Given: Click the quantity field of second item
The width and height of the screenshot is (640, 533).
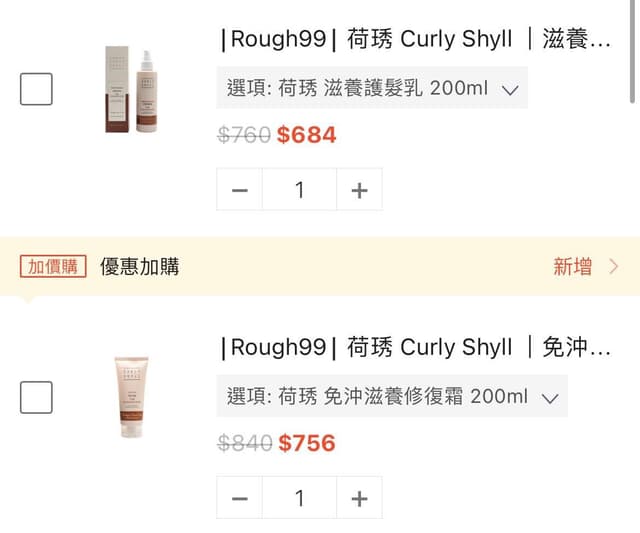Looking at the screenshot, I should [x=300, y=498].
